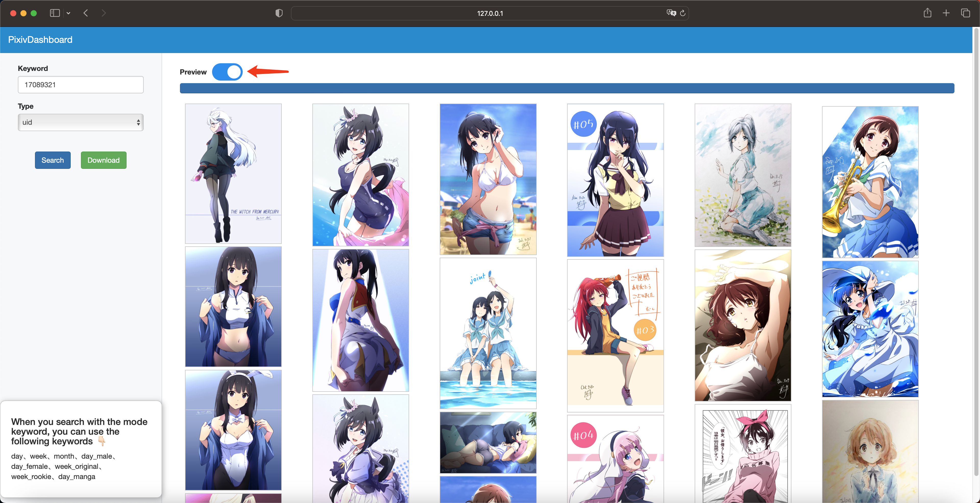The width and height of the screenshot is (980, 503).
Task: Reload the page with the refresh icon
Action: [x=682, y=13]
